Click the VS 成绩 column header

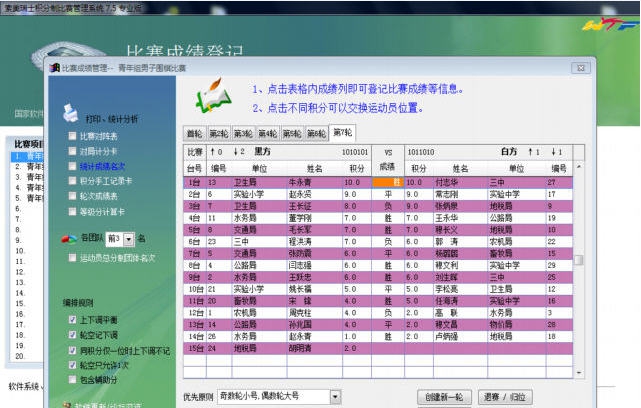pyautogui.click(x=388, y=159)
